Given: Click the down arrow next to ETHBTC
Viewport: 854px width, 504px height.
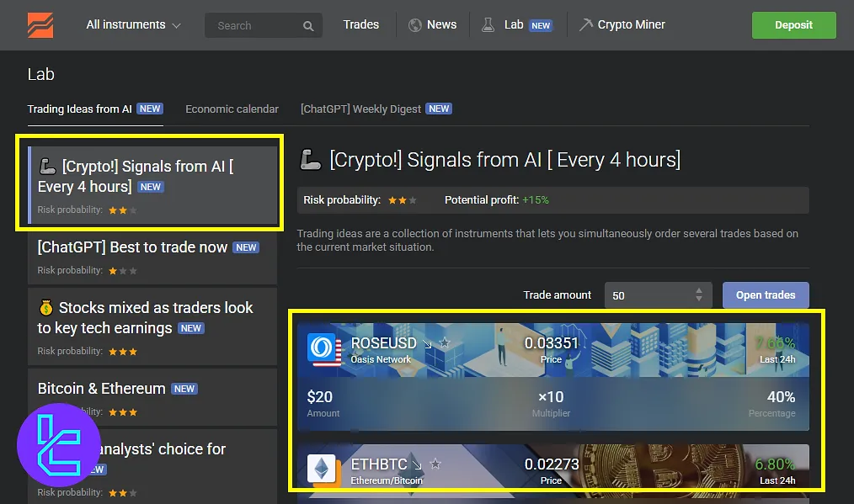Looking at the screenshot, I should [x=417, y=464].
